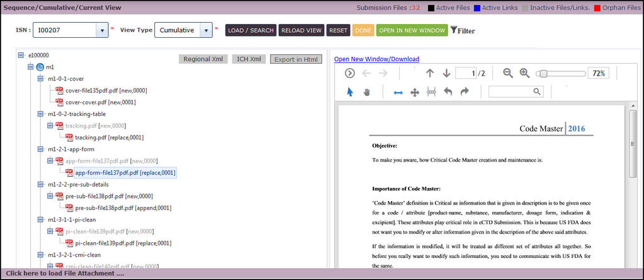Select the hand pan tool

366,92
